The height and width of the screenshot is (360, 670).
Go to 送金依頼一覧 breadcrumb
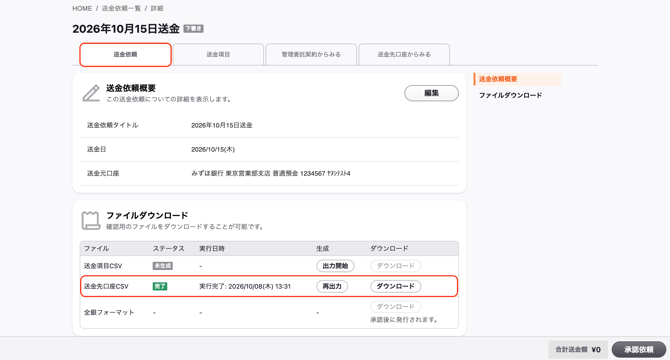121,9
